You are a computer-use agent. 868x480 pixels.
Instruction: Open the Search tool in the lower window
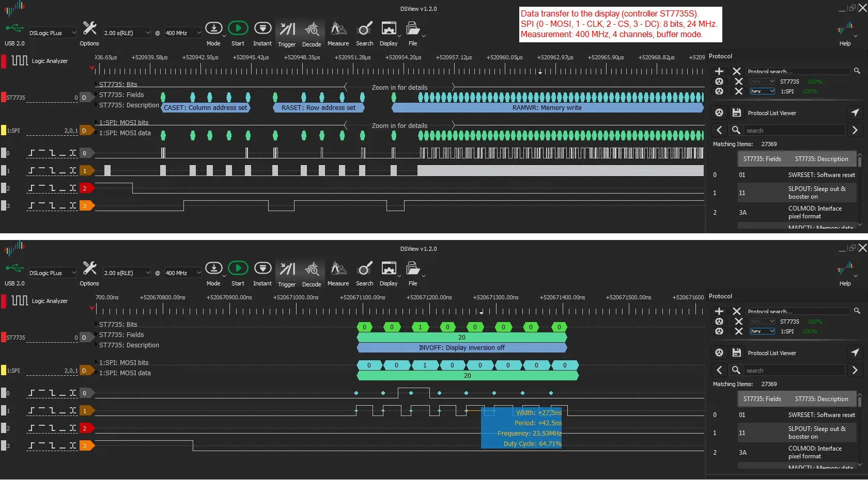(x=365, y=274)
